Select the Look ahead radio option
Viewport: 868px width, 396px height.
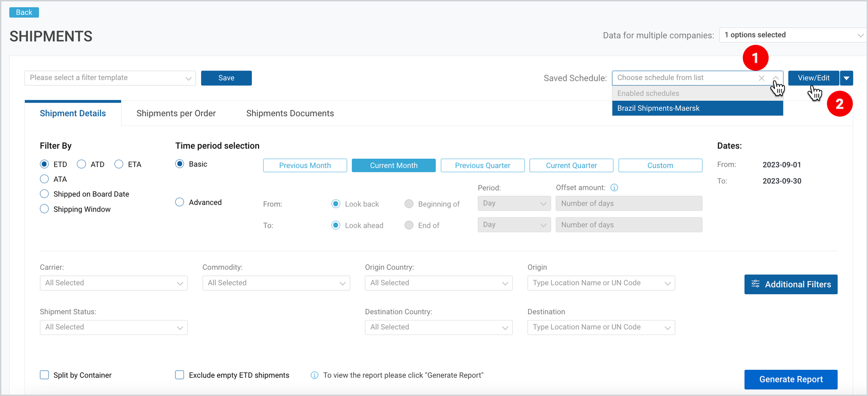[x=336, y=225]
